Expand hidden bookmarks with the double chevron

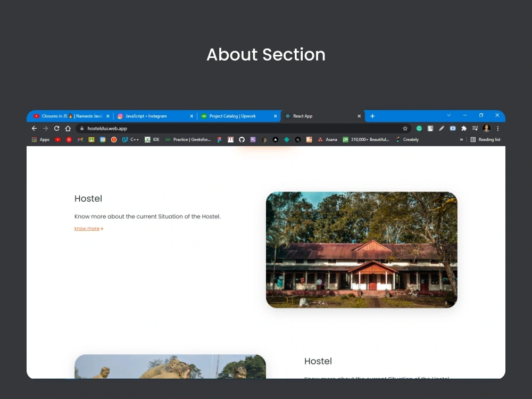coord(461,139)
